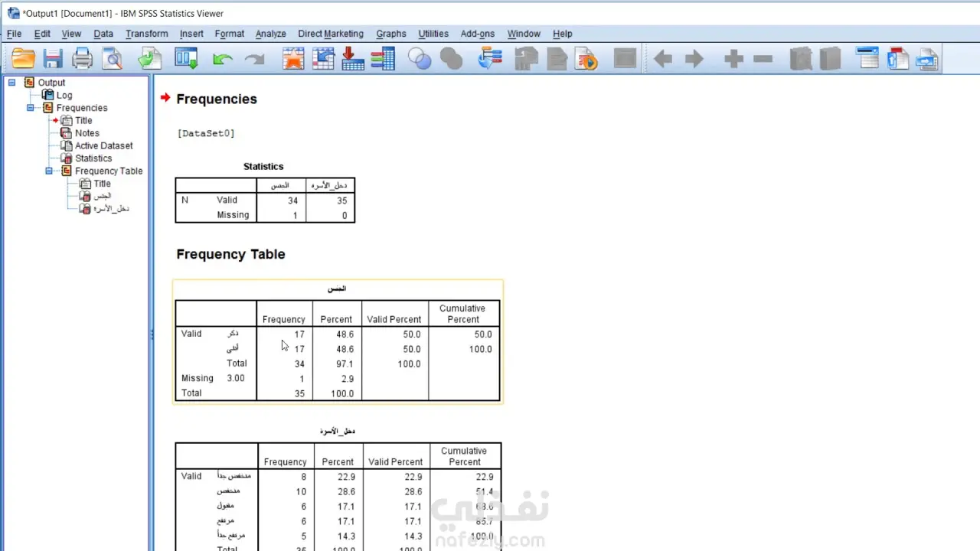The width and height of the screenshot is (980, 551).
Task: Open Print Preview from the toolbar
Action: 113,59
